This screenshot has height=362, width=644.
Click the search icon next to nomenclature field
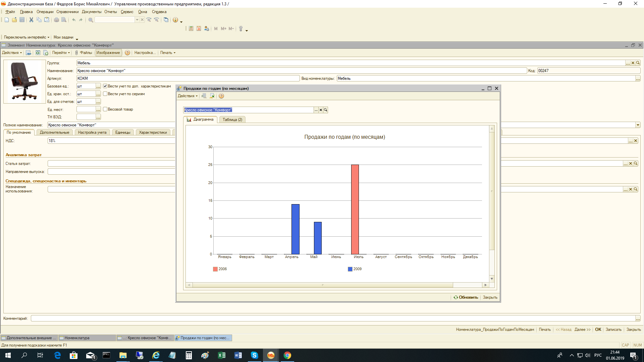(326, 110)
